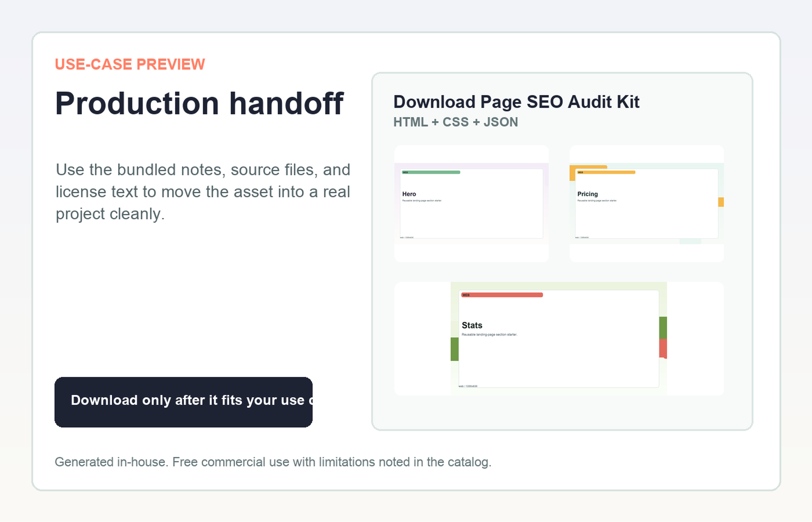This screenshot has height=522, width=812.
Task: Click the HTML + CSS + JSON subtitle
Action: (456, 122)
